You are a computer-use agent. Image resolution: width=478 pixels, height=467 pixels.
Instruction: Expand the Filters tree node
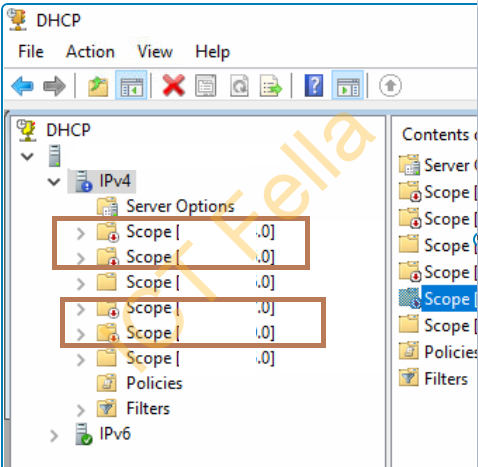(81, 410)
